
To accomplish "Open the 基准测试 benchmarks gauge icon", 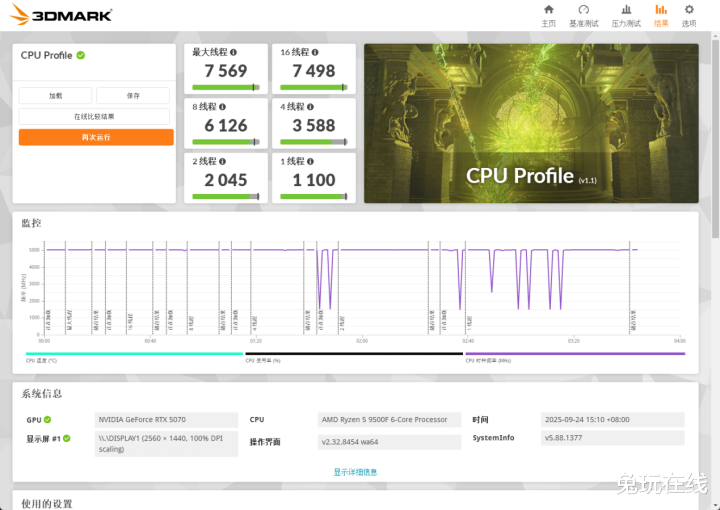I will click(x=584, y=10).
